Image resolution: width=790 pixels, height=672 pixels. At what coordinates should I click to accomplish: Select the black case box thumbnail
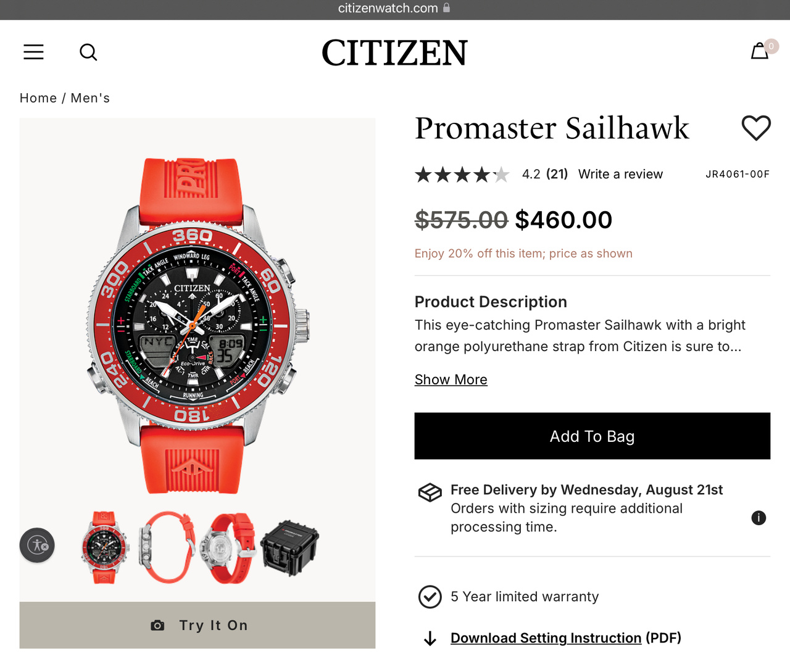pos(289,547)
